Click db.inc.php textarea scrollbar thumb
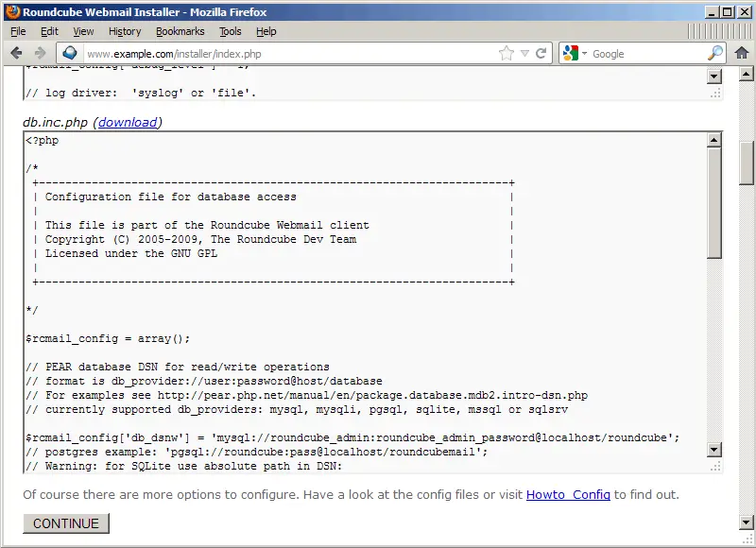The image size is (756, 548). [x=714, y=203]
